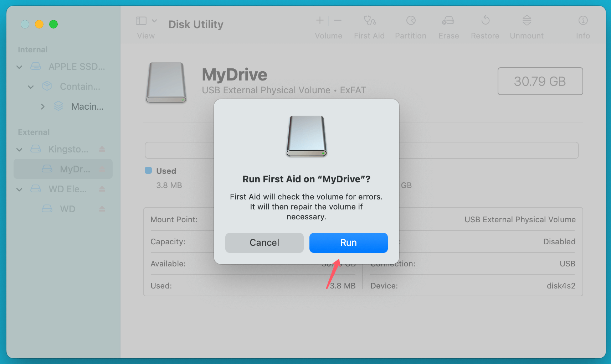Viewport: 611px width, 364px height.
Task: Open the Info panel icon
Action: click(x=583, y=21)
